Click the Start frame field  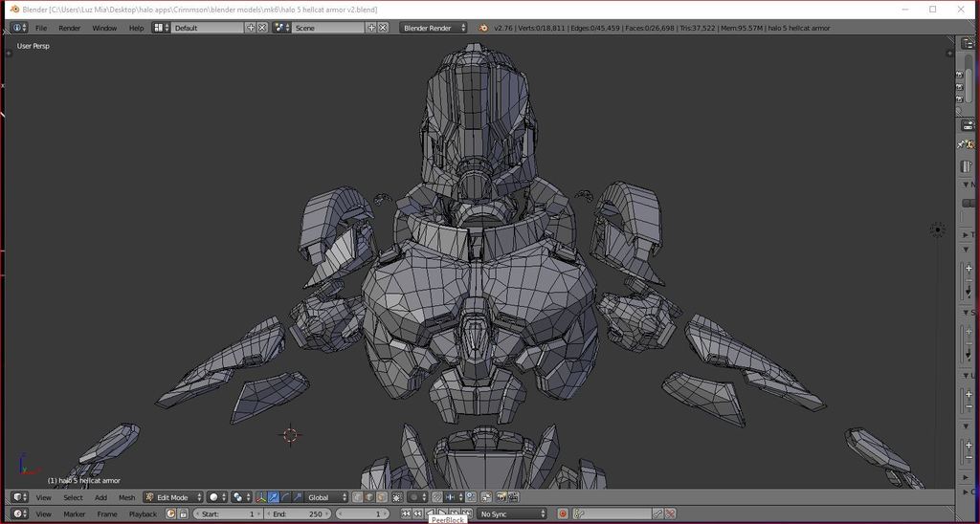click(228, 514)
